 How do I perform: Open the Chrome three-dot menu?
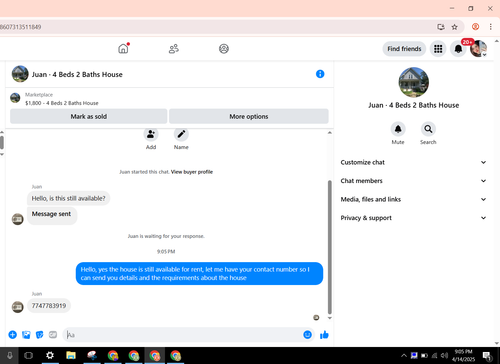click(x=490, y=27)
